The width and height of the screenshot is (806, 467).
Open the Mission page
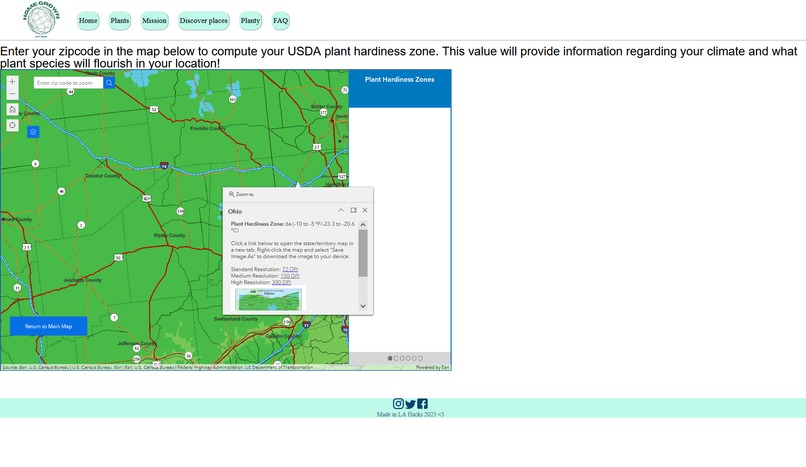[x=154, y=21]
